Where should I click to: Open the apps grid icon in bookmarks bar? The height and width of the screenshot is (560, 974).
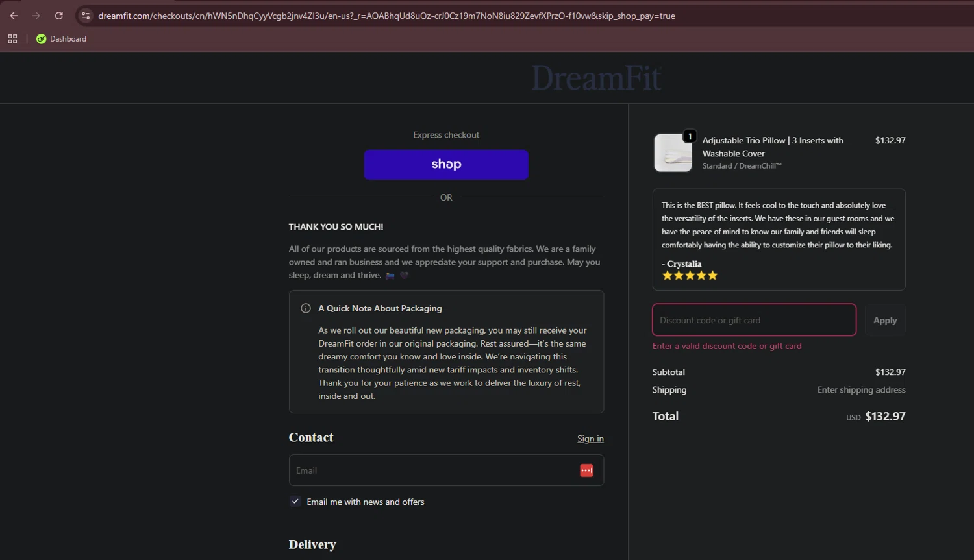(12, 39)
